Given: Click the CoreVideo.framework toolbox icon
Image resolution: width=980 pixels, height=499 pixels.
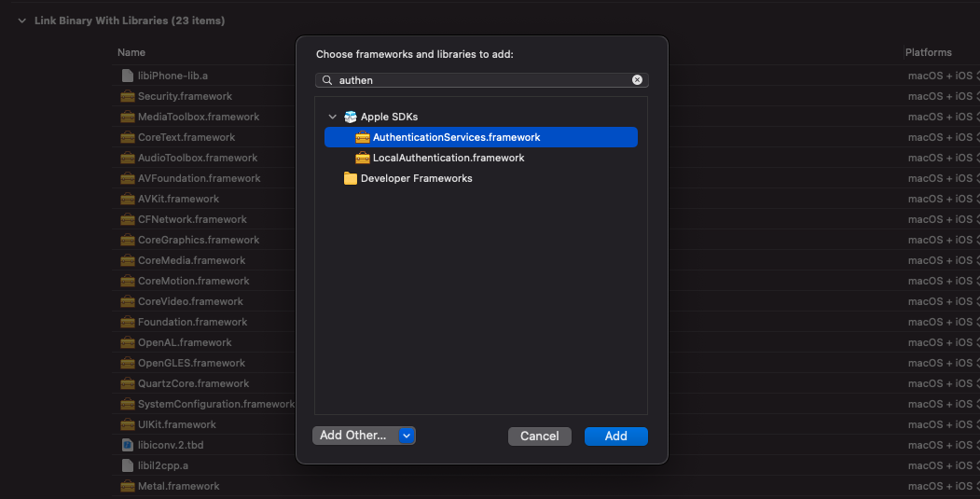Looking at the screenshot, I should (x=128, y=301).
